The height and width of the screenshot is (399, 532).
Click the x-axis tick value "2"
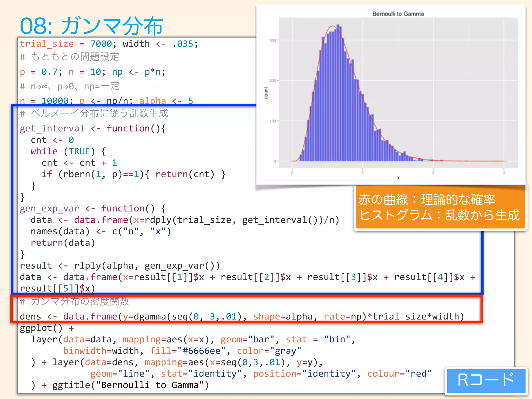point(433,172)
